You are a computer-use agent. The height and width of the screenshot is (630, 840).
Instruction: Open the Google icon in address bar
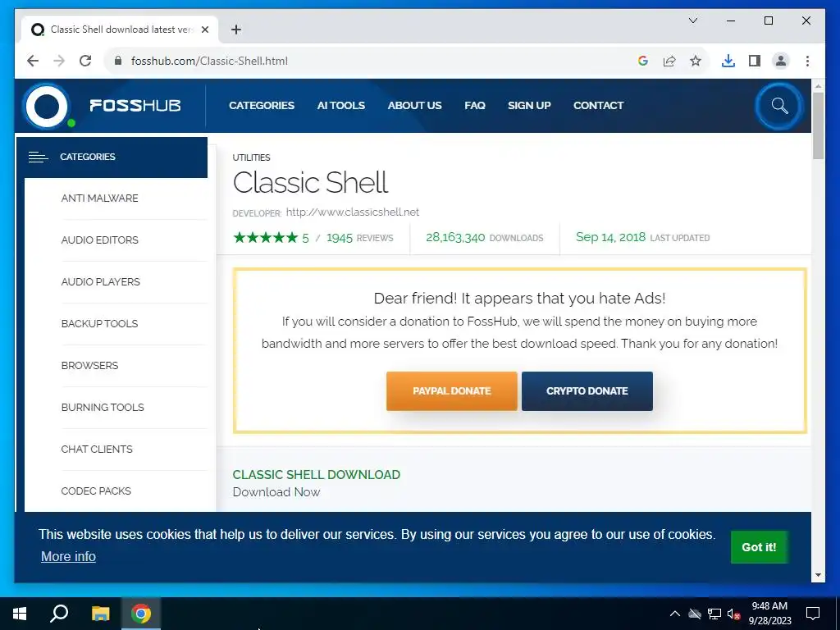coord(643,61)
